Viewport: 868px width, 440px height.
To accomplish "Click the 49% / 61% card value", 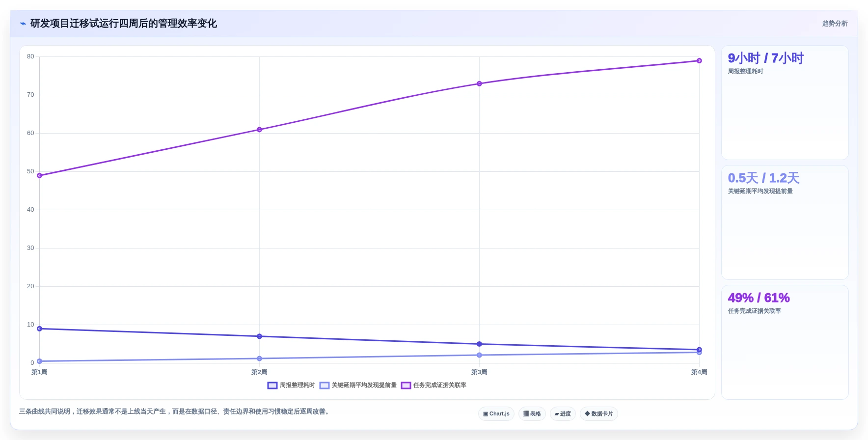I will [759, 298].
